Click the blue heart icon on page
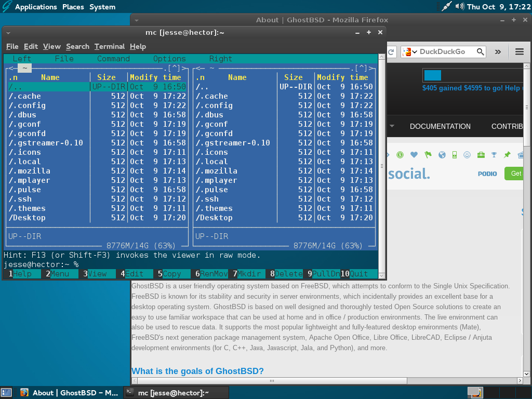The image size is (532, 399). coord(414,155)
